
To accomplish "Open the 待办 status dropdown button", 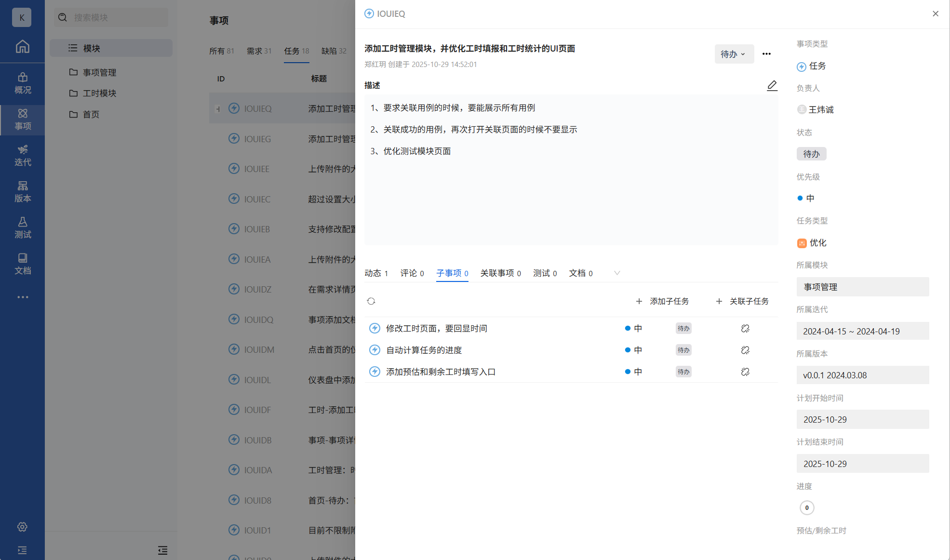I will [734, 54].
